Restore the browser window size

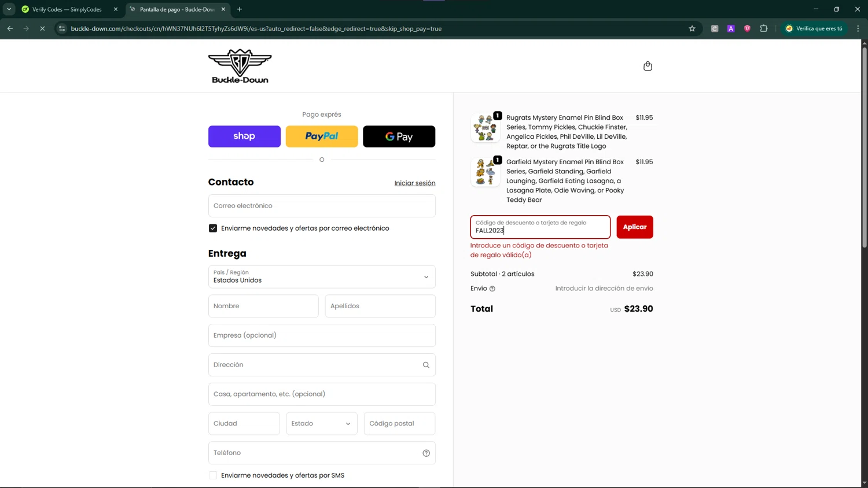click(x=837, y=9)
